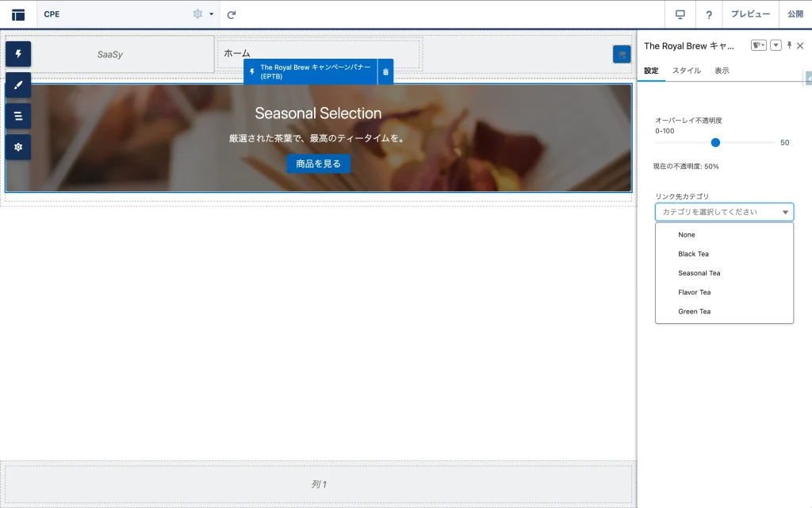Delete the campaign banner with trash icon
The width and height of the screenshot is (812, 508).
pyautogui.click(x=385, y=71)
